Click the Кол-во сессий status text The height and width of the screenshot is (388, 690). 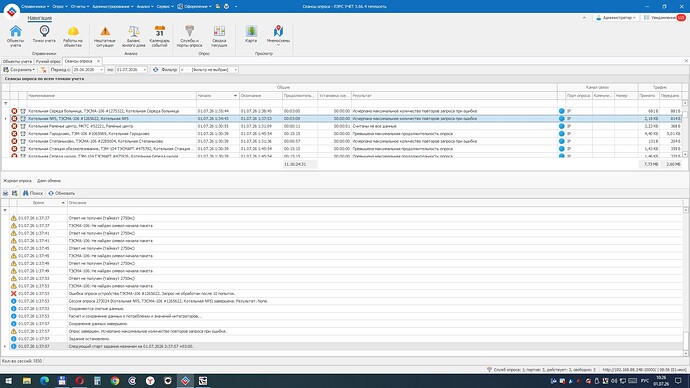22,361
